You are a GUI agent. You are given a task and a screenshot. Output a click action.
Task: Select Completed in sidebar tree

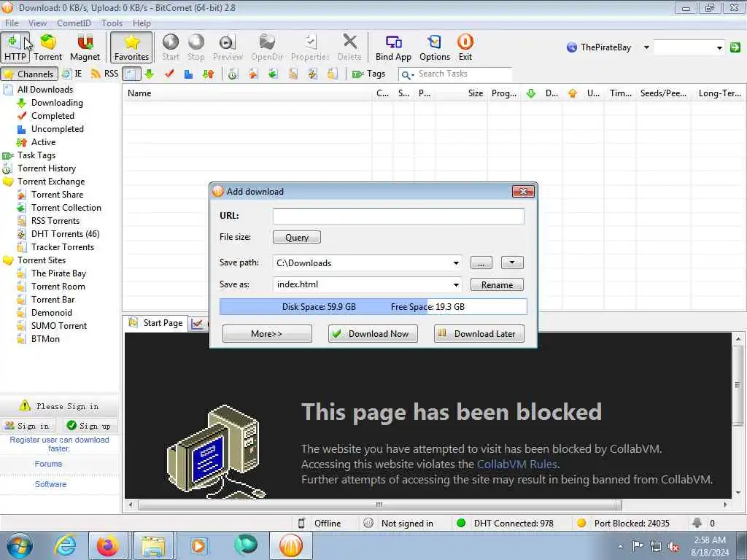point(53,116)
